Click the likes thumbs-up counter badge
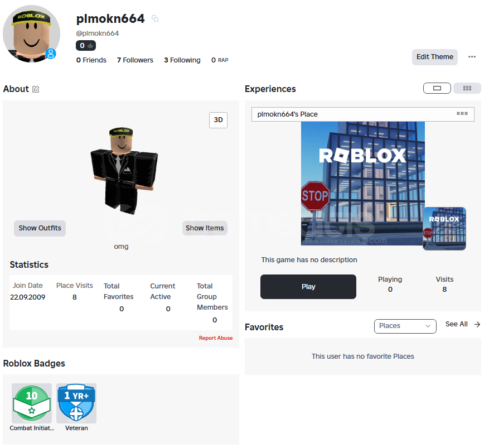Image resolution: width=489 pixels, height=448 pixels. pos(86,46)
